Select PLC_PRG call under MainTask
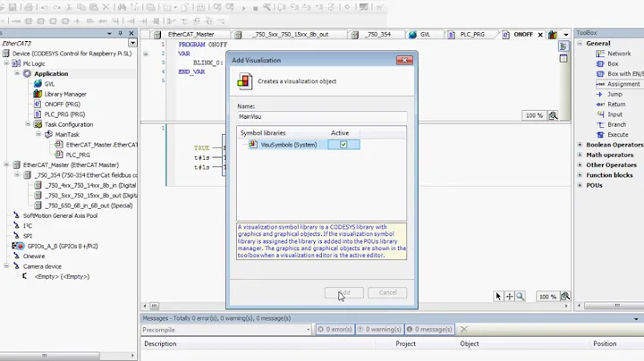 (x=78, y=155)
